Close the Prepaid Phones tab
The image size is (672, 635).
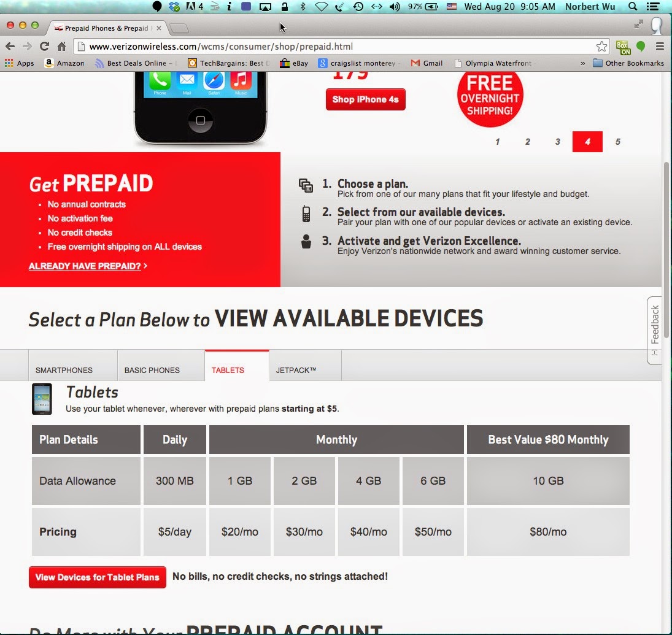(x=158, y=28)
